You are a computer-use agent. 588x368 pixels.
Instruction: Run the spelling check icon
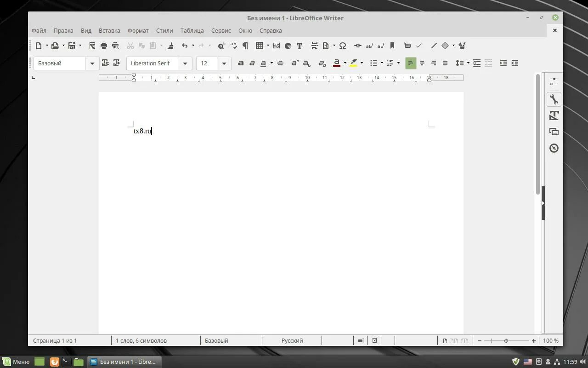233,46
